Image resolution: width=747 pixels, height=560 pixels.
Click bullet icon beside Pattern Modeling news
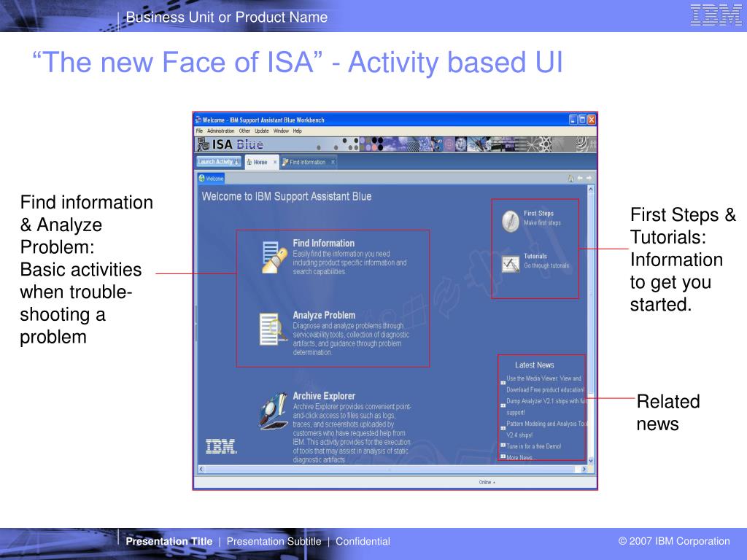503,427
